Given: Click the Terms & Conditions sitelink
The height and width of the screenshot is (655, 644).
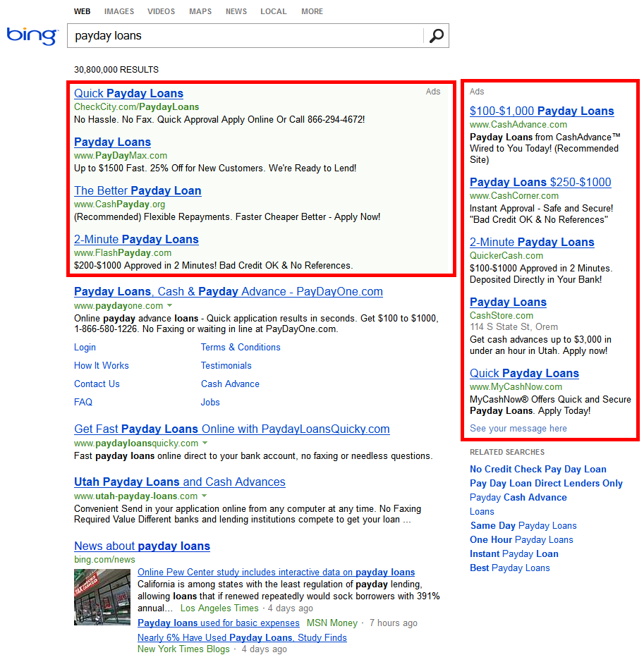Looking at the screenshot, I should 241,347.
